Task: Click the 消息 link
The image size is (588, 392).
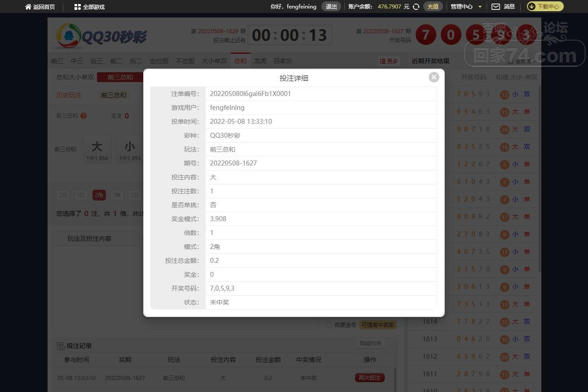Action: click(x=509, y=7)
